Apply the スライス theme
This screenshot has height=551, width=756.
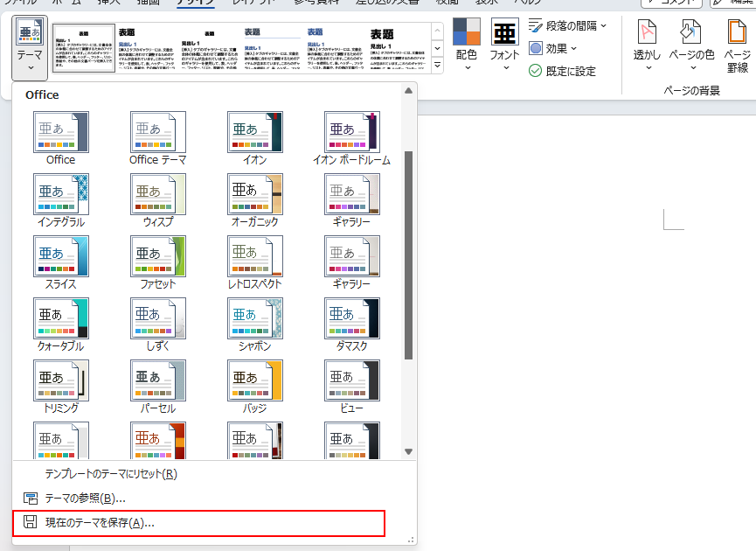point(61,256)
